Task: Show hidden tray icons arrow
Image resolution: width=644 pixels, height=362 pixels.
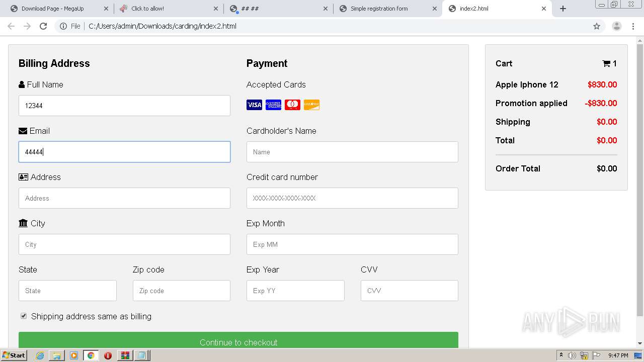Action: tap(561, 355)
